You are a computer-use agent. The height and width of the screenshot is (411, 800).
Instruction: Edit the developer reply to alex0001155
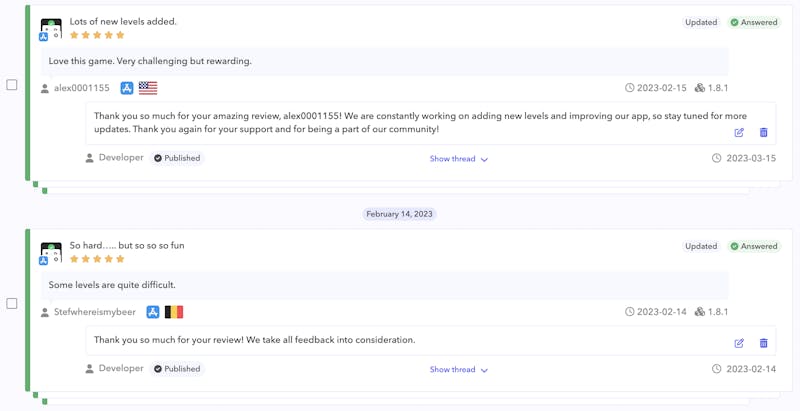tap(739, 132)
